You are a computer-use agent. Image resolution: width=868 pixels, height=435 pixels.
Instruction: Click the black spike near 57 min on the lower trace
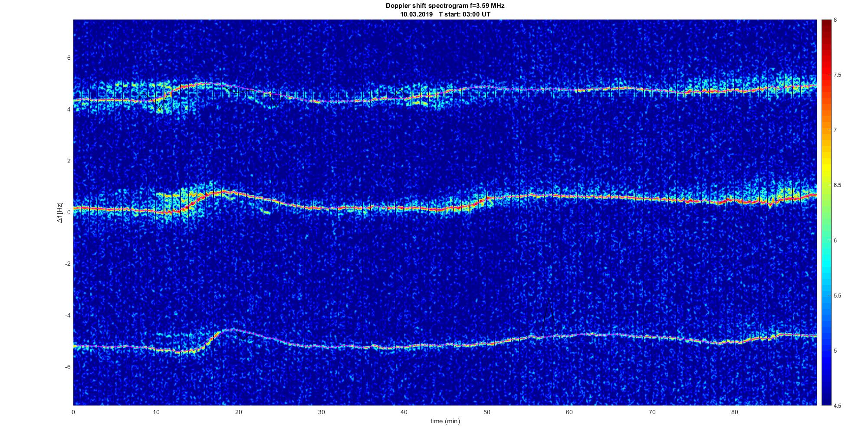click(549, 317)
